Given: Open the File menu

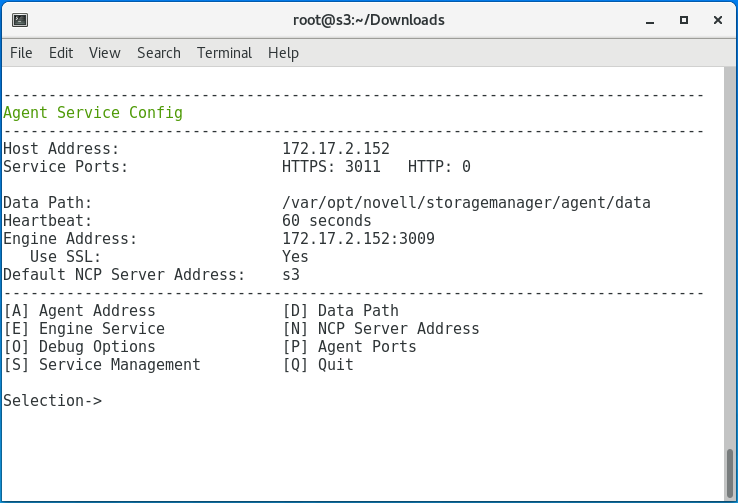Looking at the screenshot, I should pos(21,53).
